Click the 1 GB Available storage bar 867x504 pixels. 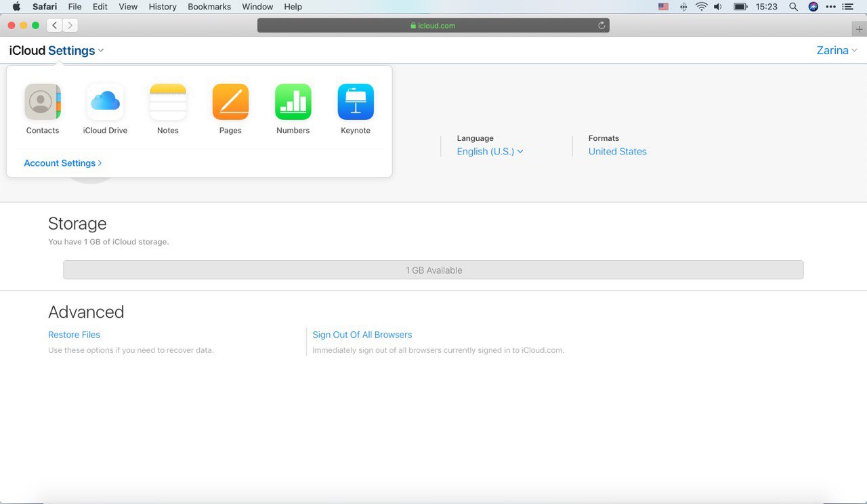click(433, 270)
